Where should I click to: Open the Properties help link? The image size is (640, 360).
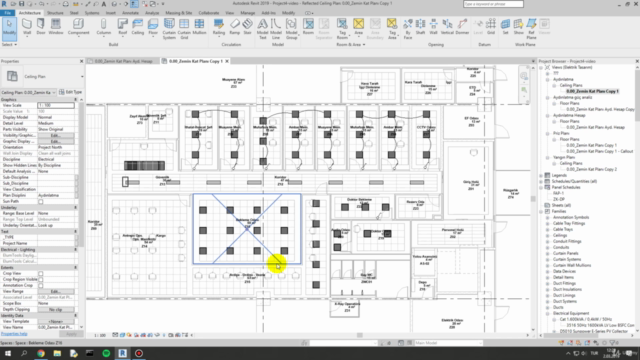pyautogui.click(x=14, y=334)
